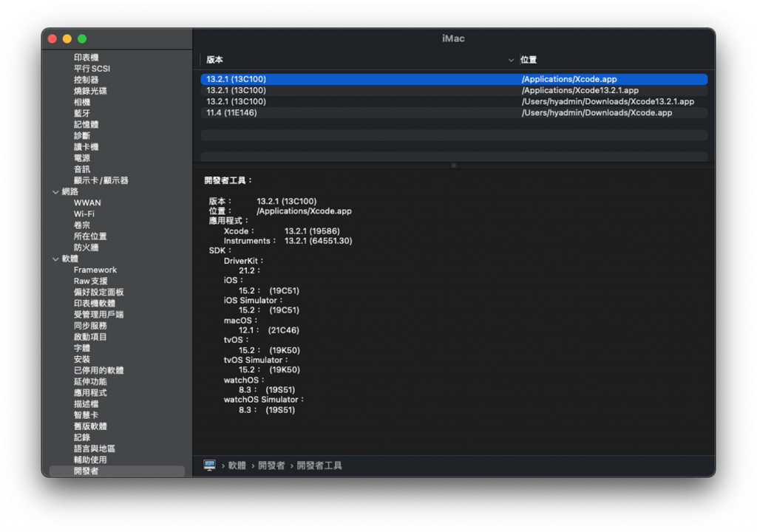Click the computer icon in the path bar
Viewport: 757px width, 532px height.
click(x=209, y=465)
